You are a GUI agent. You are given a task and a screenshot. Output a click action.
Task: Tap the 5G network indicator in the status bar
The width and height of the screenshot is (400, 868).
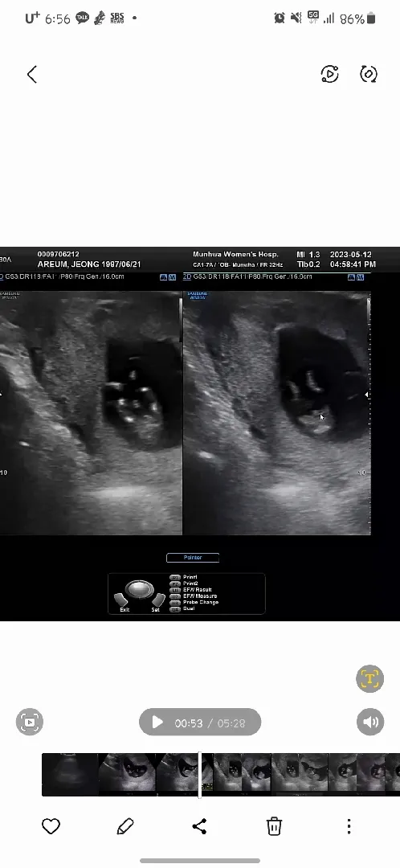(x=313, y=18)
